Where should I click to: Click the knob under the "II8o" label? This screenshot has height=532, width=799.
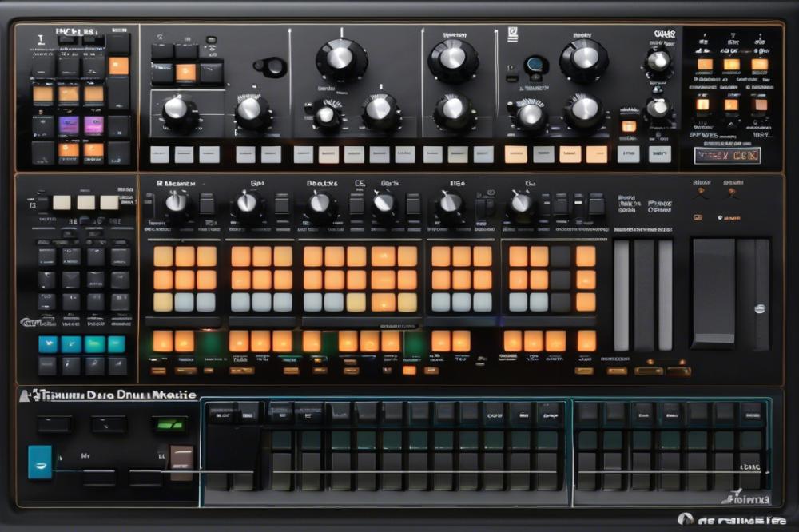tap(451, 202)
